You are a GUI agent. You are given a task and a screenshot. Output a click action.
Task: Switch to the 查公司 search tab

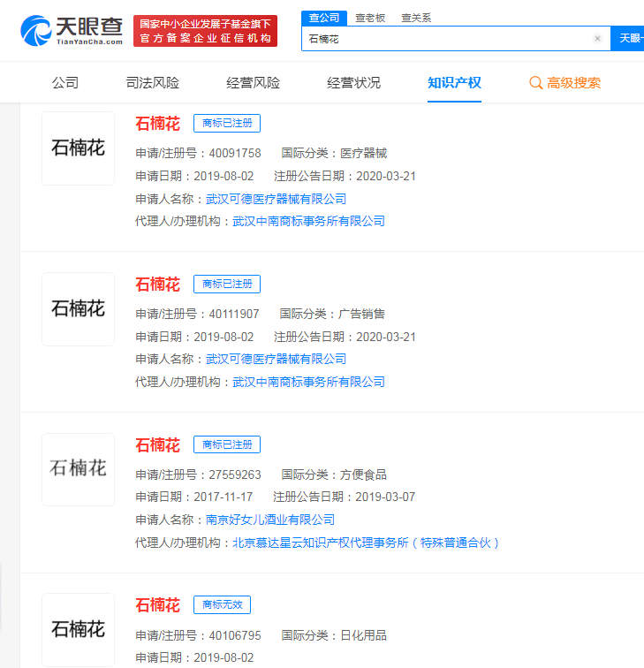pyautogui.click(x=324, y=18)
